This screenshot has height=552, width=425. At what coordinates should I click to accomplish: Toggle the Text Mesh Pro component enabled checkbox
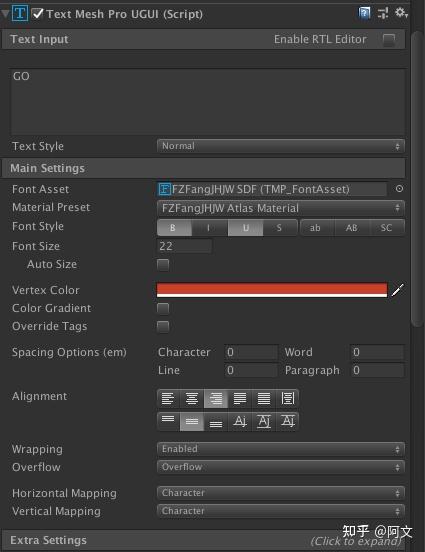tap(37, 14)
